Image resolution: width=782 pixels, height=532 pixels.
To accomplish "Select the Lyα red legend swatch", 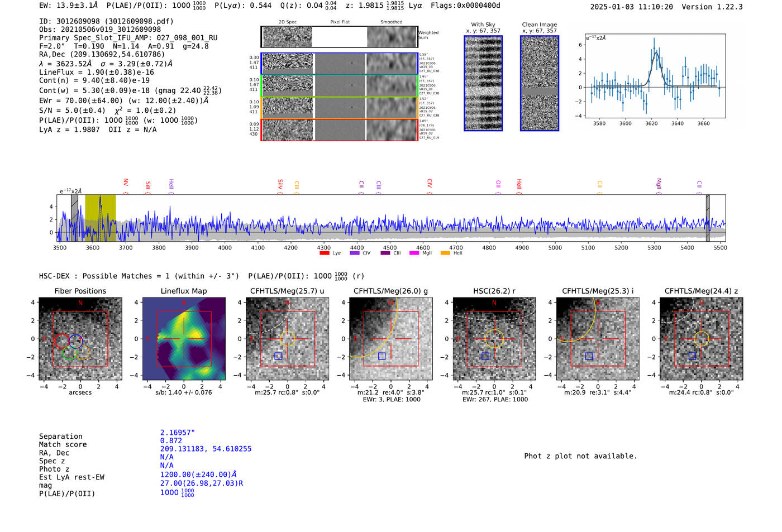I will point(325,253).
